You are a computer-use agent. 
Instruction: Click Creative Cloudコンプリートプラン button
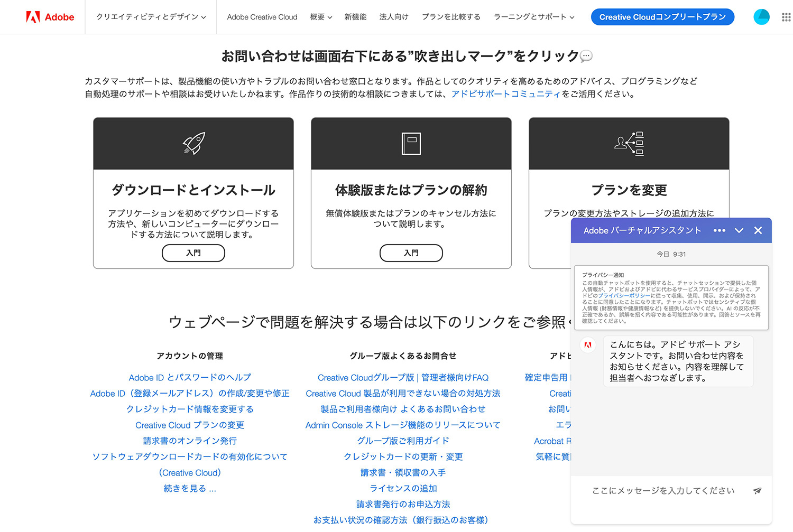662,17
